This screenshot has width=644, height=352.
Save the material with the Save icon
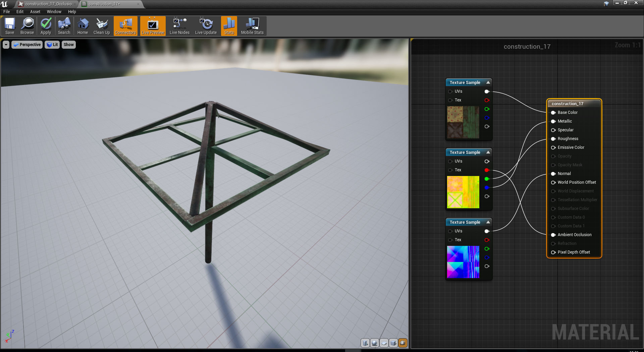pos(10,26)
